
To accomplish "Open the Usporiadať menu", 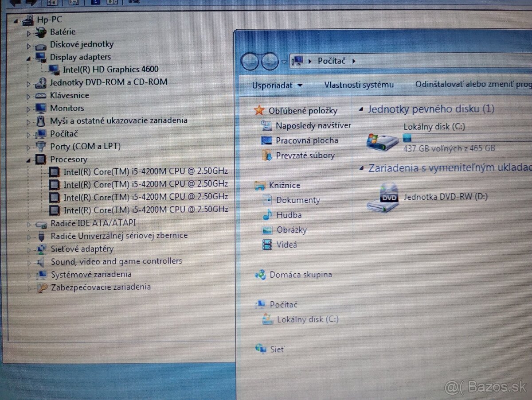I will (277, 85).
